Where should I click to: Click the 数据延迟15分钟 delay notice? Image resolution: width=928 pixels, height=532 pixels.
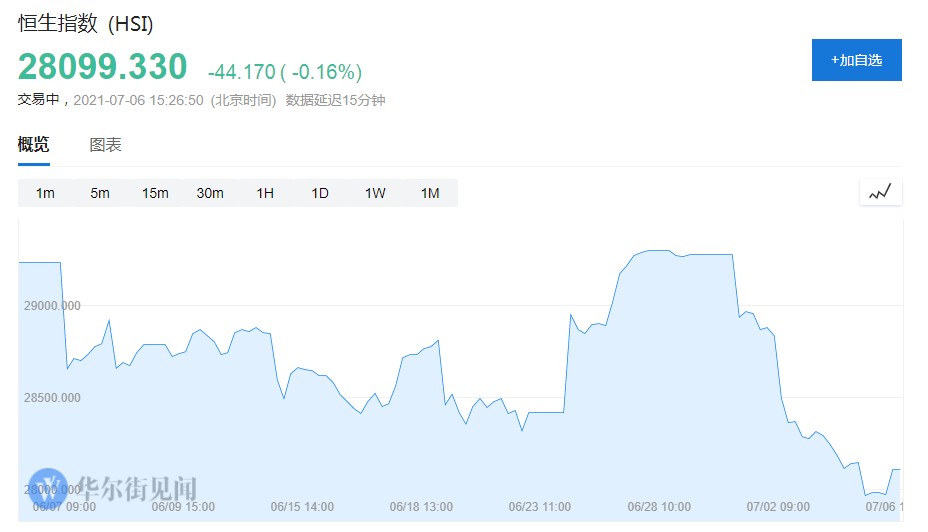point(335,100)
